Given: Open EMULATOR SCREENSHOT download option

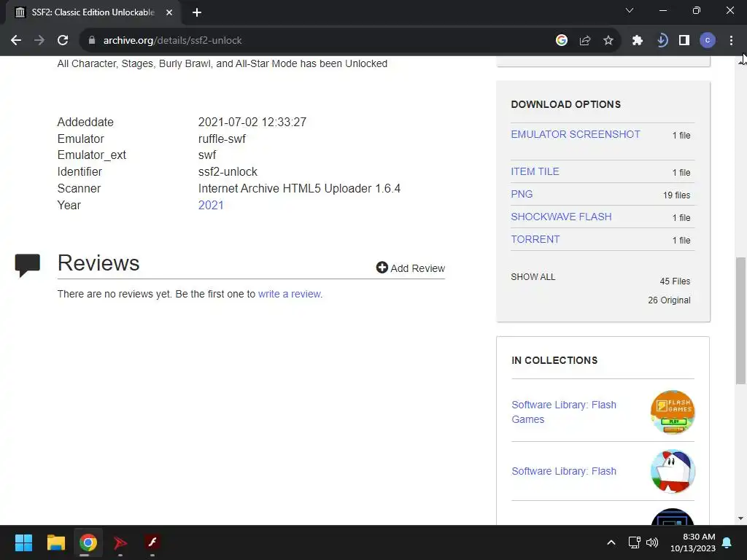Looking at the screenshot, I should 576,134.
